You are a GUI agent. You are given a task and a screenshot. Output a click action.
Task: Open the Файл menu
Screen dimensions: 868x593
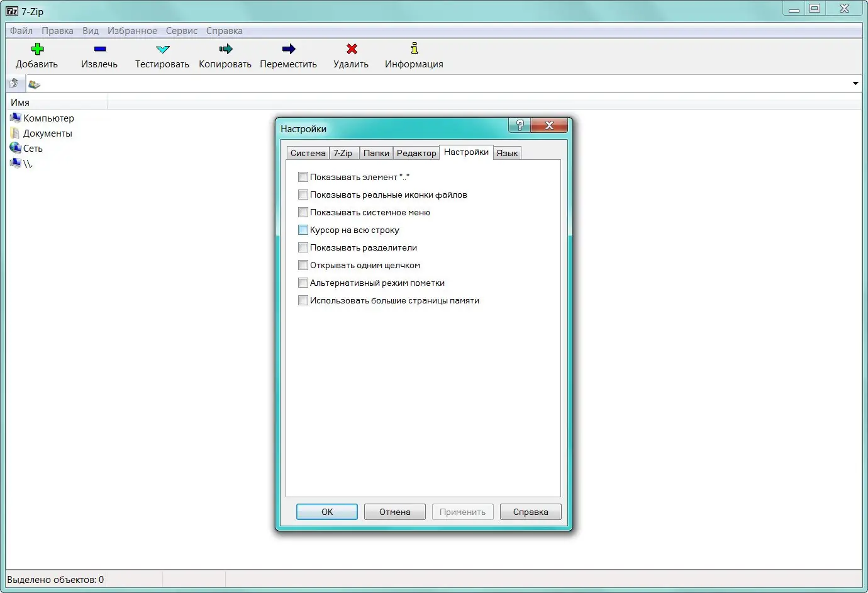(21, 30)
